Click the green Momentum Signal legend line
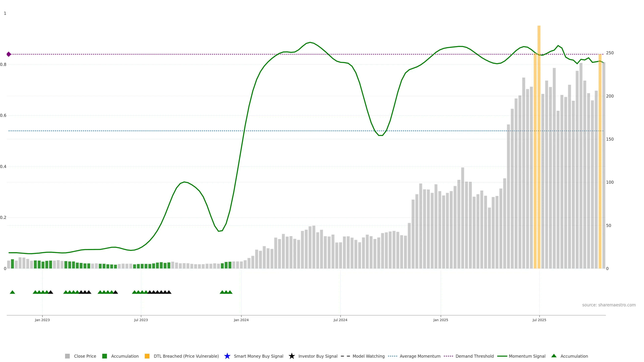Screen dimensions: 644x362 click(502, 356)
